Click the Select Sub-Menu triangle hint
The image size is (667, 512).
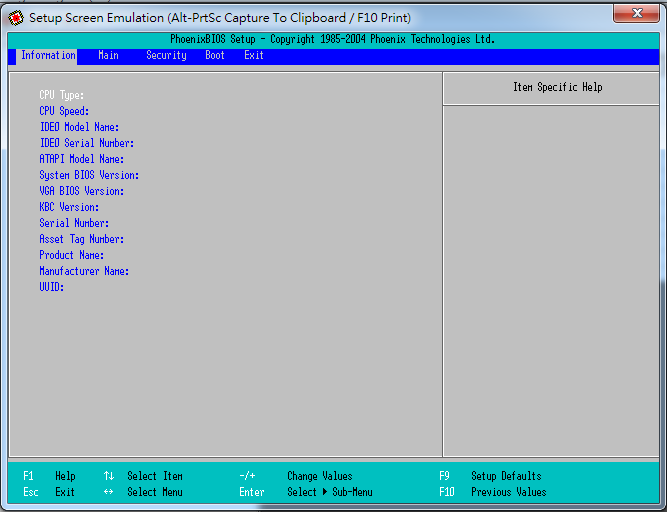click(x=330, y=492)
